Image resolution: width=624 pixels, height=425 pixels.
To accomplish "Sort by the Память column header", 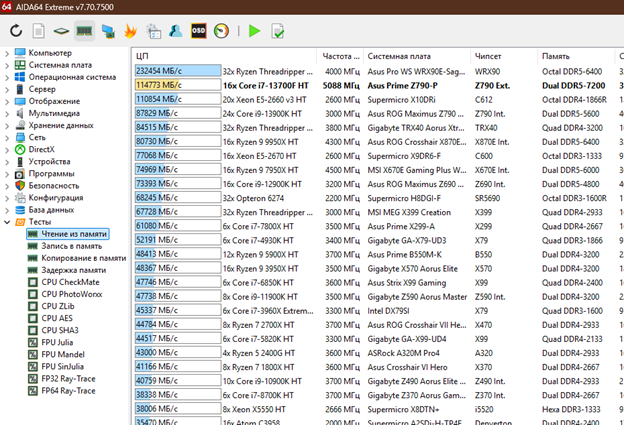I will point(576,56).
